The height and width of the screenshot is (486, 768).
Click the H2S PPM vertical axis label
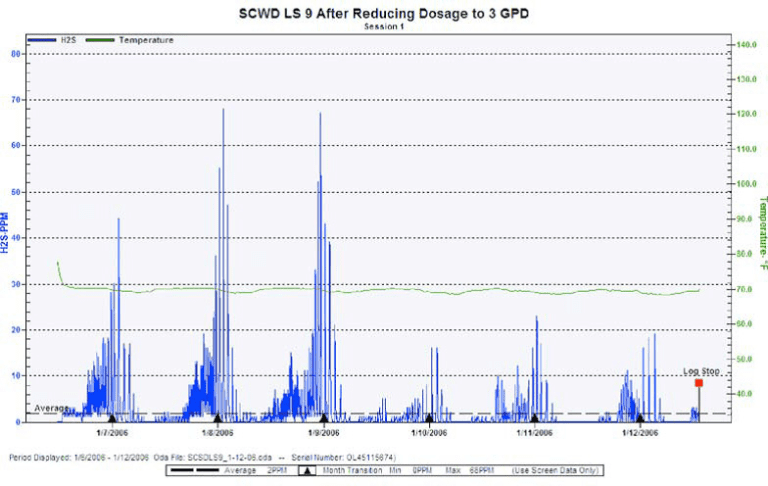click(x=8, y=234)
